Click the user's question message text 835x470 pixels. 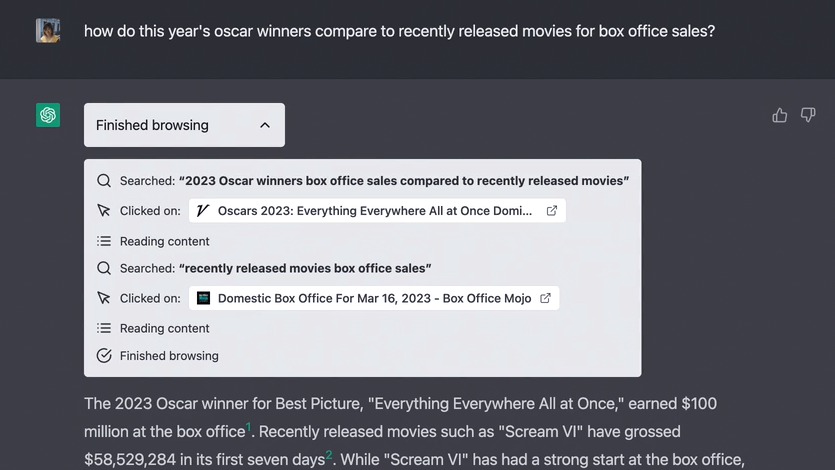(399, 31)
